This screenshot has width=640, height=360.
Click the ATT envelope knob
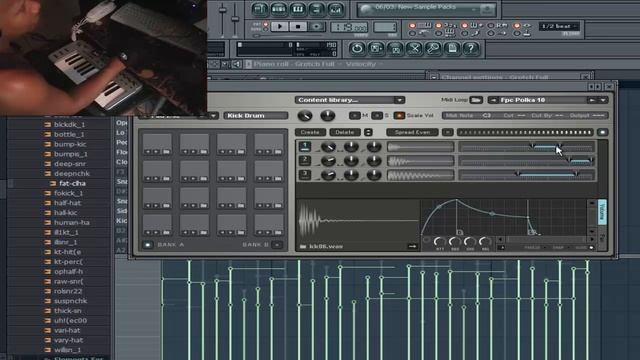click(x=440, y=242)
